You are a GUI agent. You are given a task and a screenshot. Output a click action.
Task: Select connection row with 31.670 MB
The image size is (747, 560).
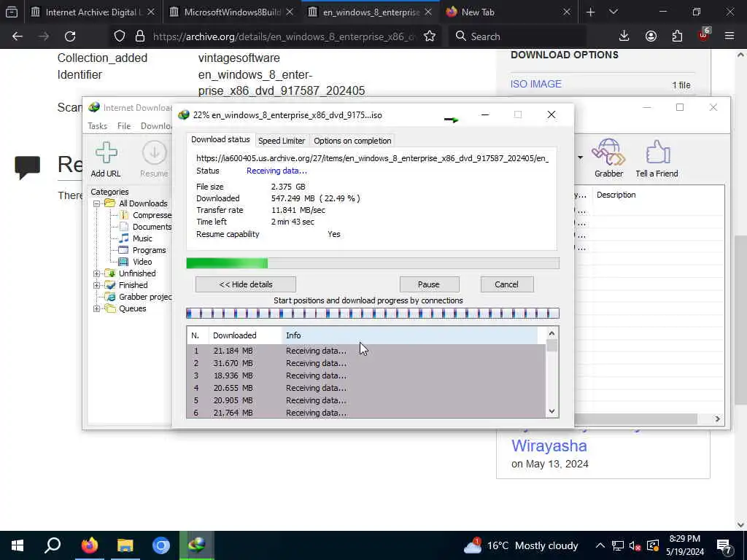point(366,363)
